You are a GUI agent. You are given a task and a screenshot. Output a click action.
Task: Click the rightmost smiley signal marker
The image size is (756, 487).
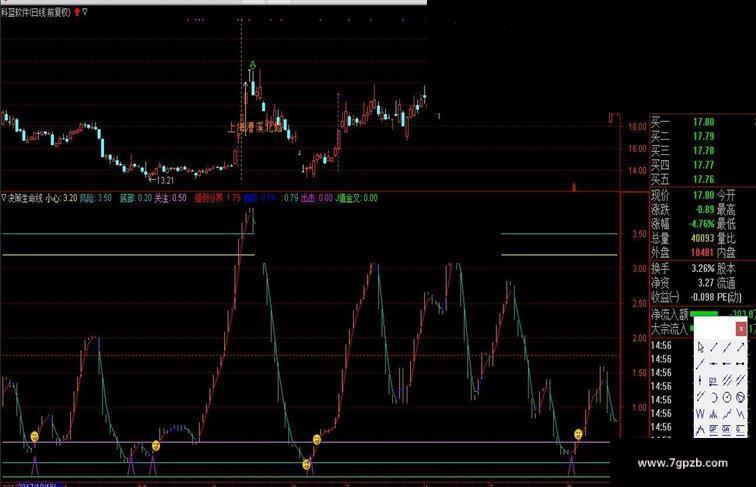[x=578, y=434]
